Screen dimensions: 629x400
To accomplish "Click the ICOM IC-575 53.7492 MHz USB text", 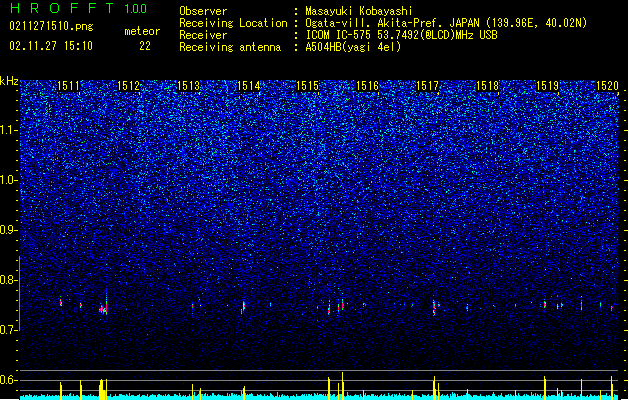I will pyautogui.click(x=401, y=35).
